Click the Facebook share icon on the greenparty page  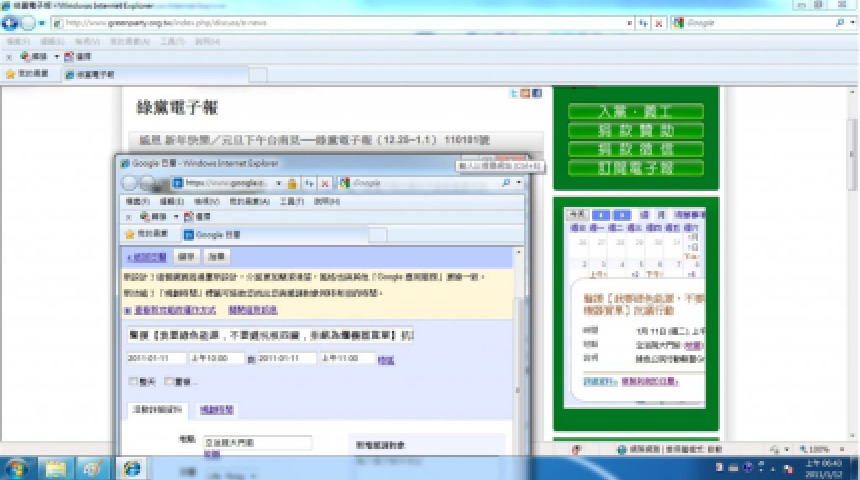(537, 93)
